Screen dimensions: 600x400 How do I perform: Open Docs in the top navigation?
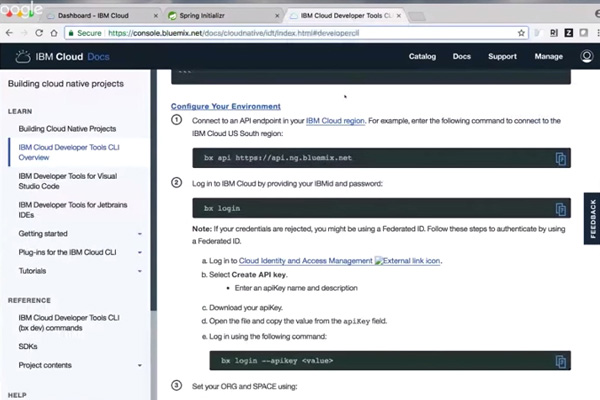[461, 56]
